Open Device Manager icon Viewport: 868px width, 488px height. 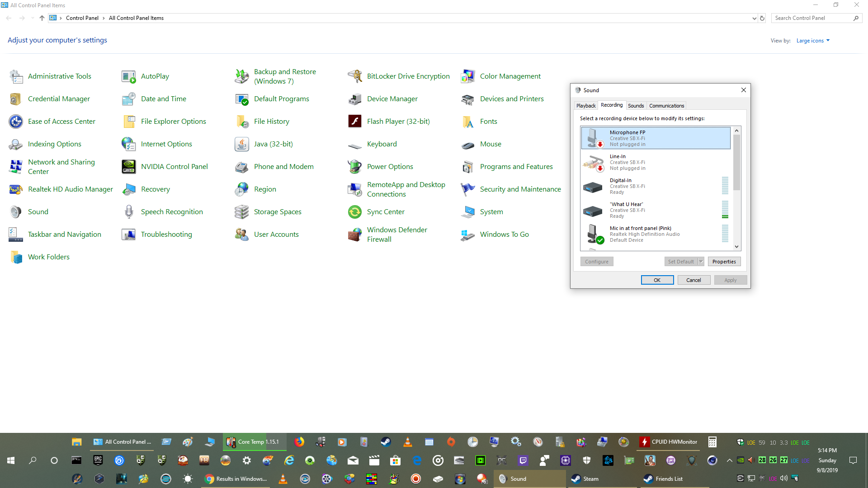click(355, 99)
